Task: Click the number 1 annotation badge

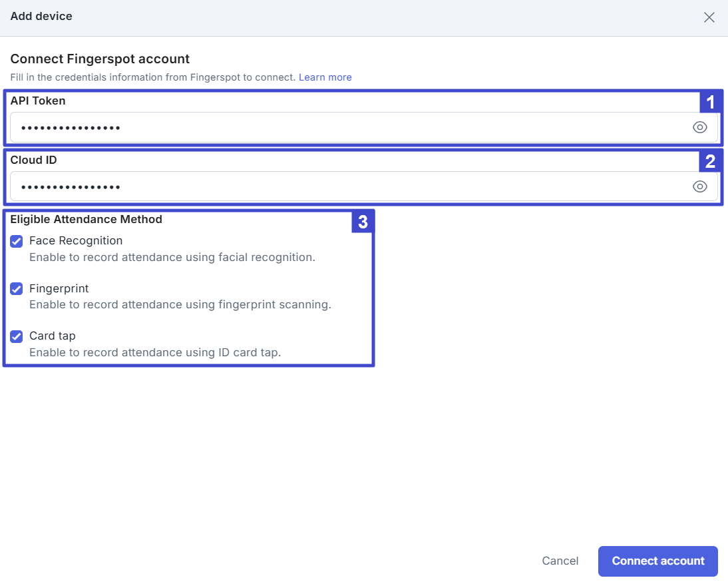Action: [x=710, y=103]
